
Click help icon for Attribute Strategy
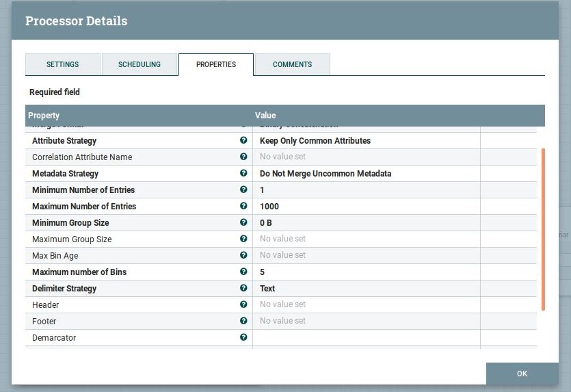pyautogui.click(x=243, y=140)
